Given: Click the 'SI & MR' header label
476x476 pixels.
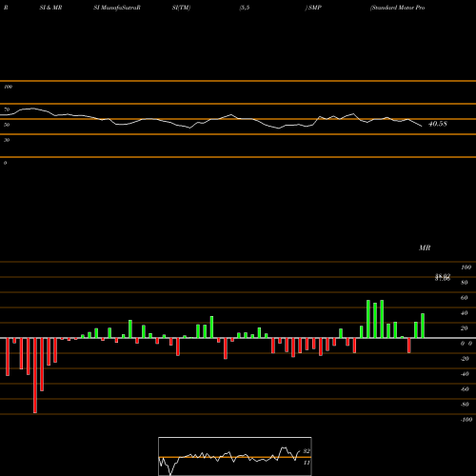Looking at the screenshot, I should point(50,8).
